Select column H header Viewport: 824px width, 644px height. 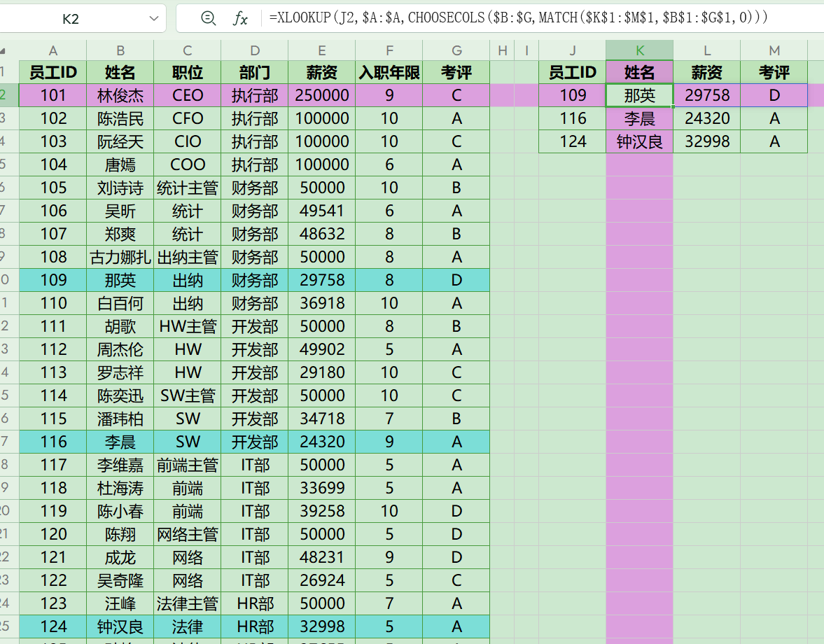pyautogui.click(x=503, y=51)
